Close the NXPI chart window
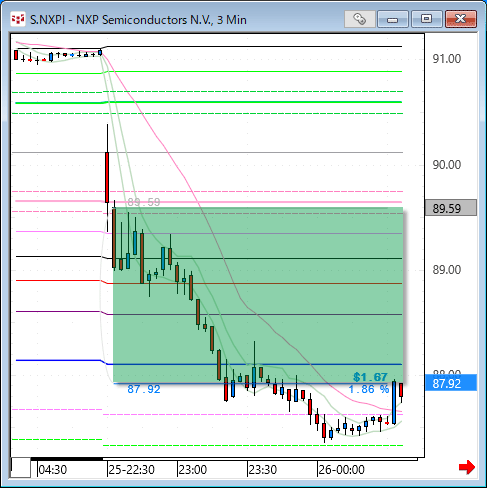The width and height of the screenshot is (487, 488). pos(461,19)
